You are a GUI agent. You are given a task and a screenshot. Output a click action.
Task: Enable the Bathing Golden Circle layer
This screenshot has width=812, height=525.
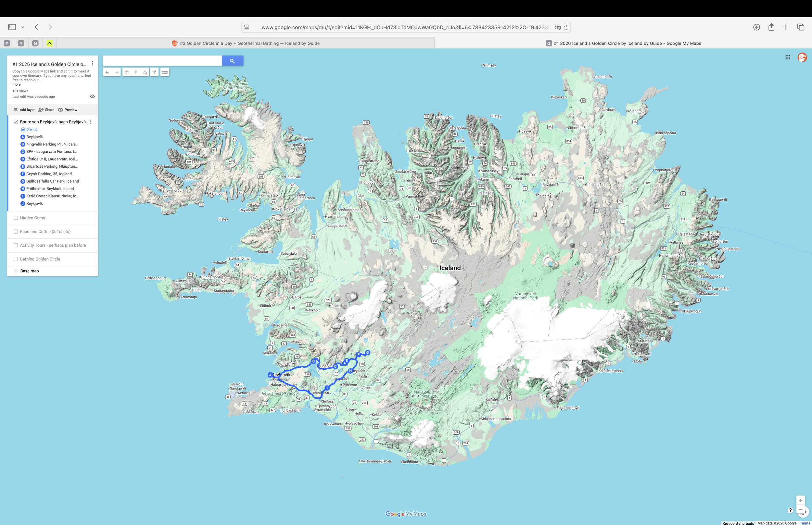16,259
